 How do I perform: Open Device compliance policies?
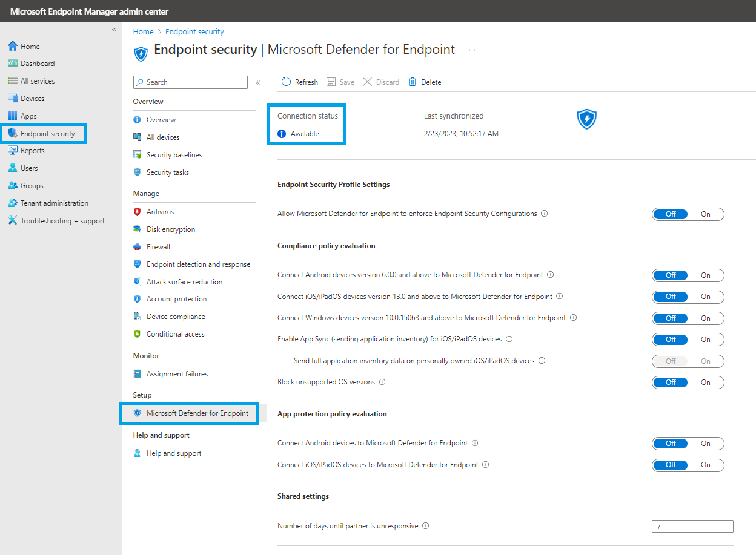pos(176,316)
